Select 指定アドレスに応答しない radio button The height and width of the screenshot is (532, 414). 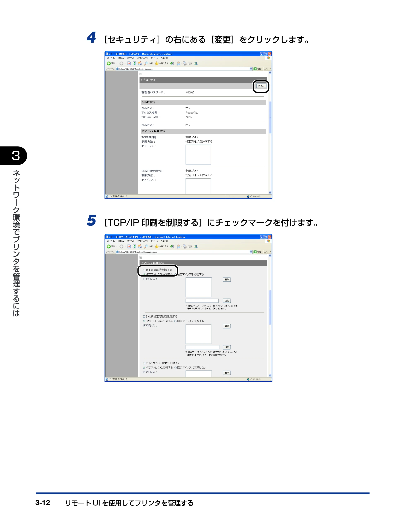point(176,368)
